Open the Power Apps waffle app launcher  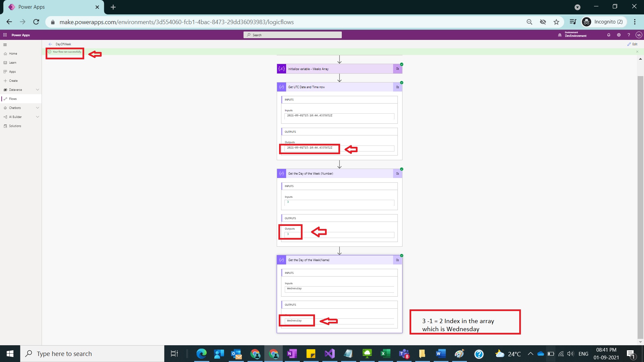click(x=5, y=35)
